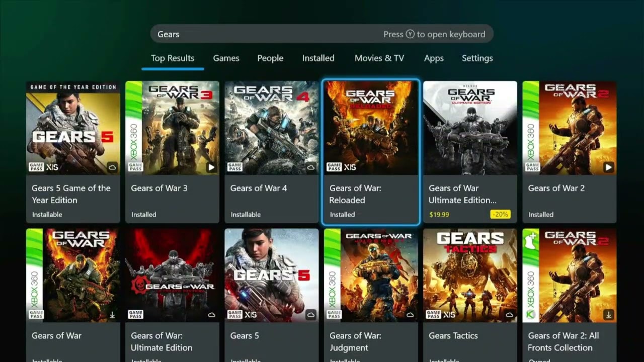Click the Game Pass badge on Gears of War 4

click(234, 167)
